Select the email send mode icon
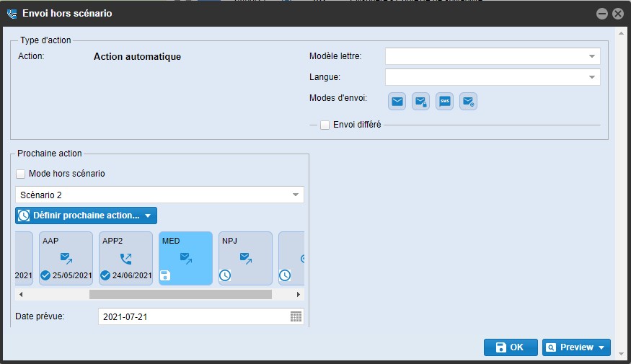631x364 pixels. (397, 102)
